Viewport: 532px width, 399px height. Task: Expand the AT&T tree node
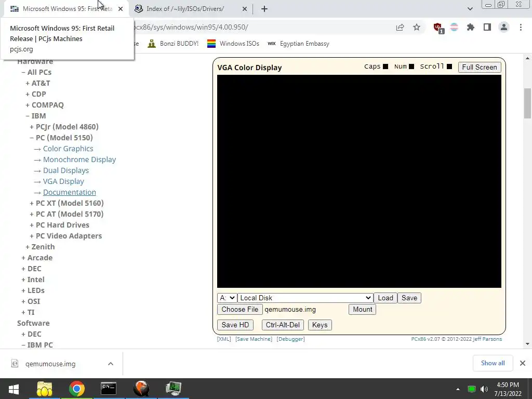coord(37,83)
